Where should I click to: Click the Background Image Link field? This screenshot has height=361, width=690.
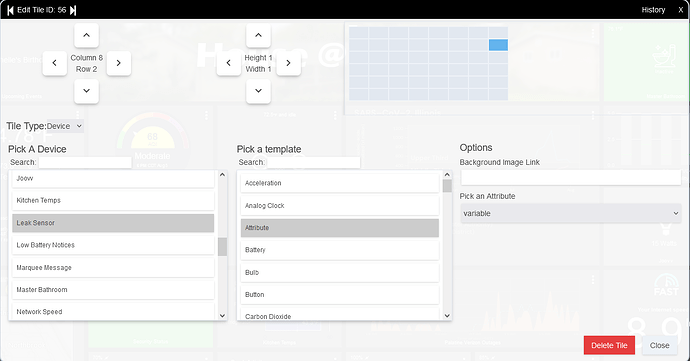coord(571,178)
